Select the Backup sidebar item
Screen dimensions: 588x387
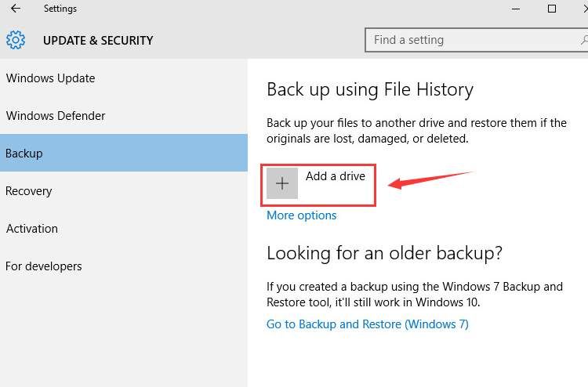24,154
